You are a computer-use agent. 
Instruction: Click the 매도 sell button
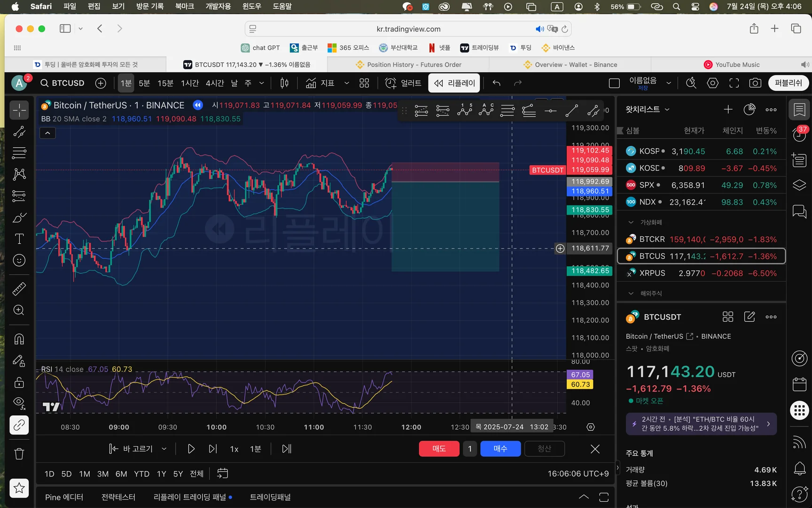click(439, 449)
